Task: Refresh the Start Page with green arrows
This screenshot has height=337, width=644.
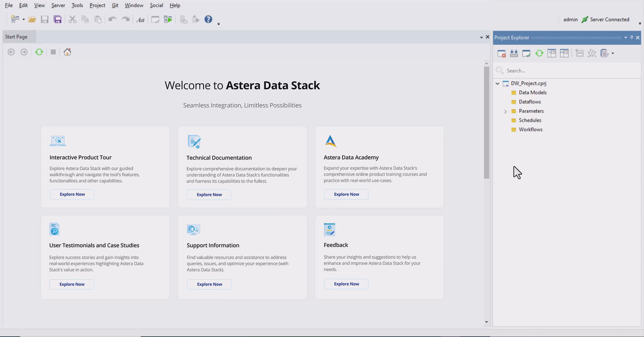Action: tap(39, 52)
